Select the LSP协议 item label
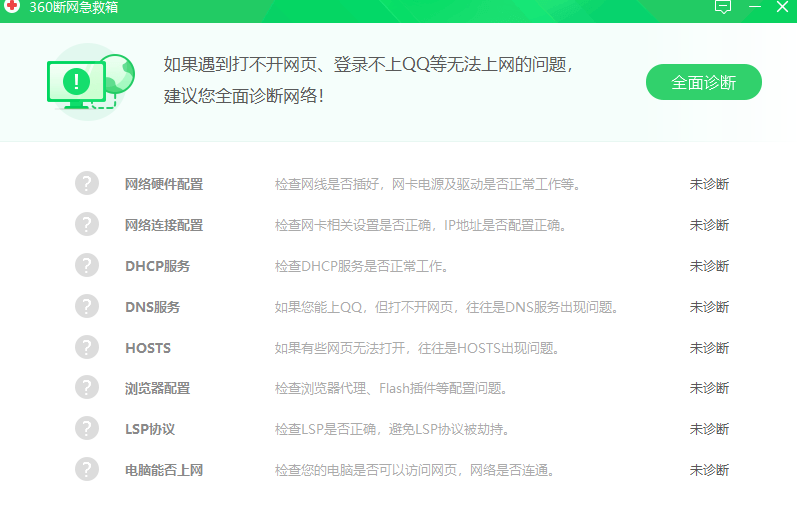This screenshot has height=511, width=797. pyautogui.click(x=150, y=429)
